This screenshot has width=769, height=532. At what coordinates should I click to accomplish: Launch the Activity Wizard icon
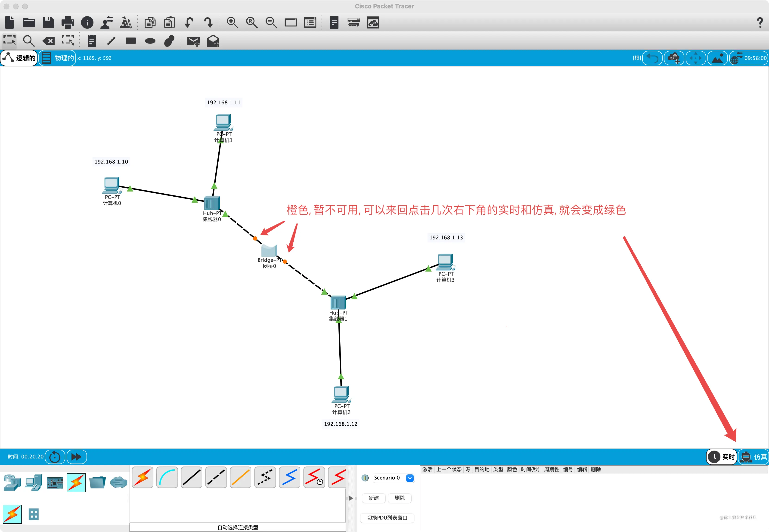pyautogui.click(x=126, y=22)
